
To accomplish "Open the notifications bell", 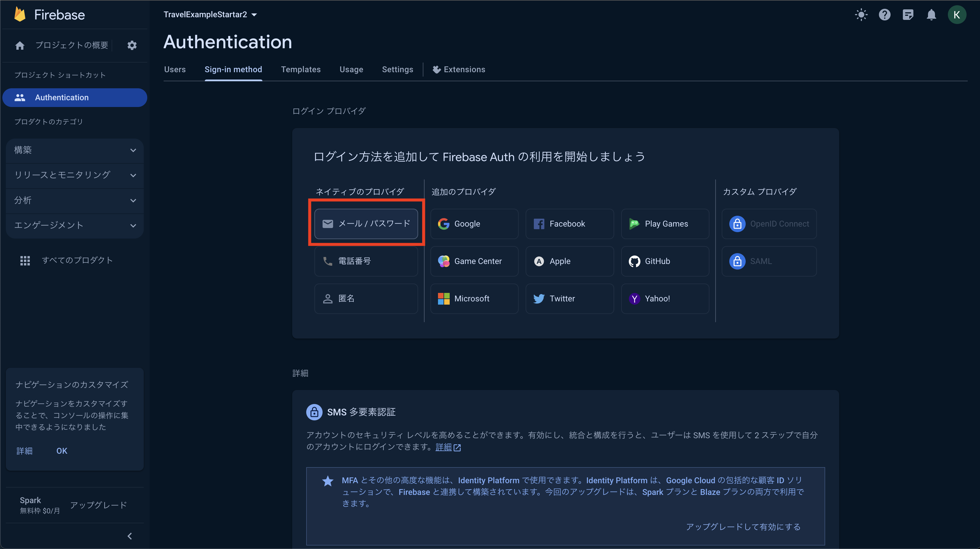I will coord(931,15).
